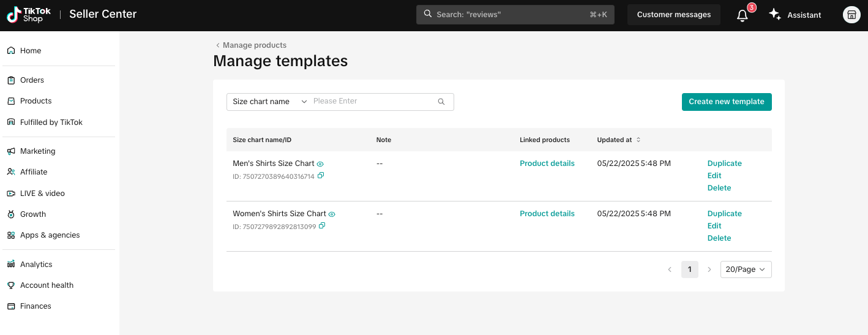This screenshot has width=868, height=335.
Task: Open the shop profile avatar icon
Action: 851,15
